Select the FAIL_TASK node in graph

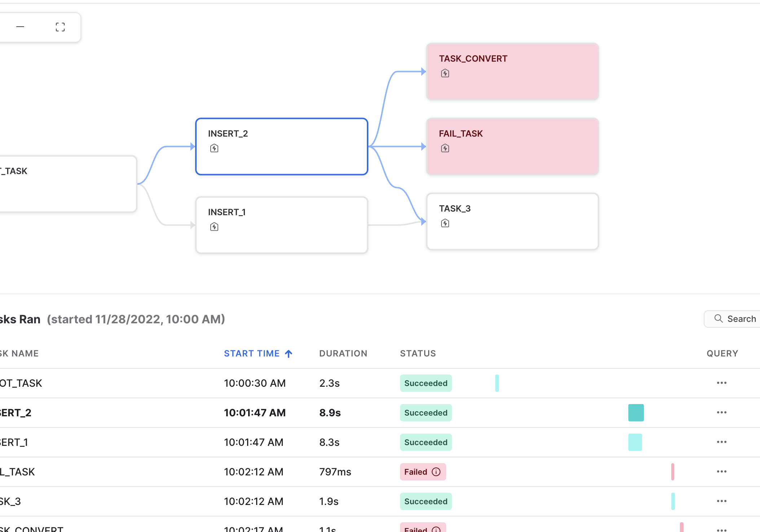coord(513,146)
